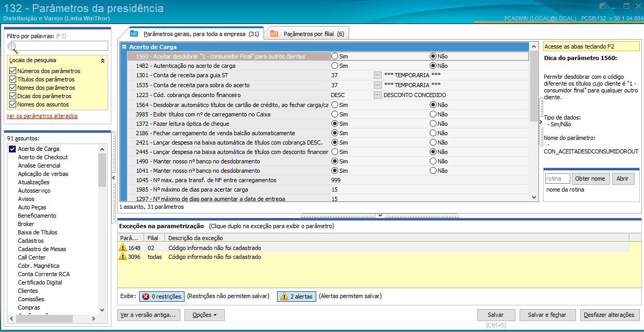This screenshot has height=332, width=644.
Task: Collapse the left subjects panel with the arrow handle
Action: point(114,178)
